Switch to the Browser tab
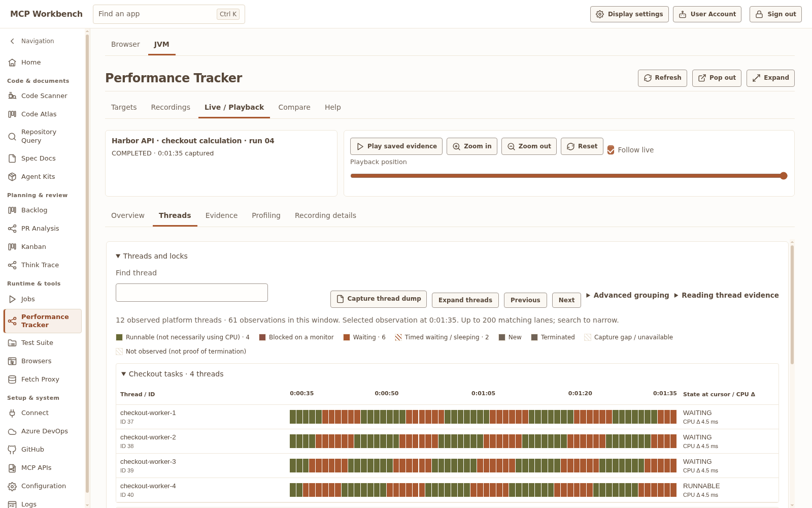 (125, 44)
